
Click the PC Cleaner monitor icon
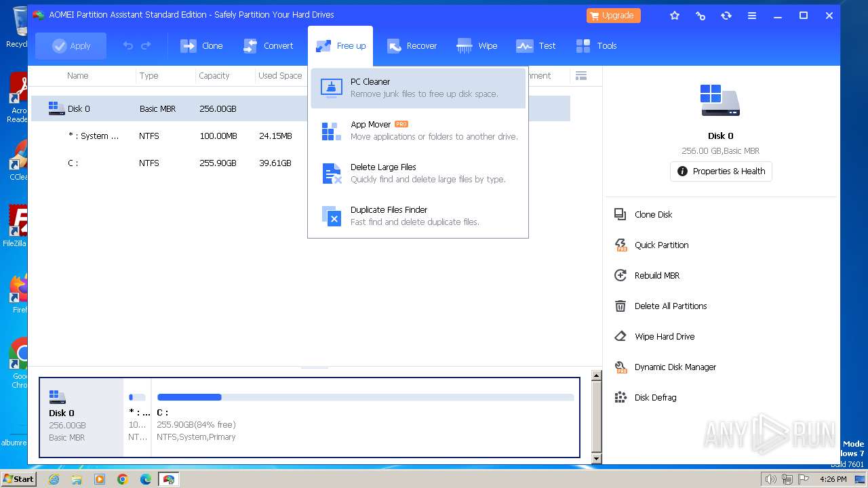pos(332,88)
